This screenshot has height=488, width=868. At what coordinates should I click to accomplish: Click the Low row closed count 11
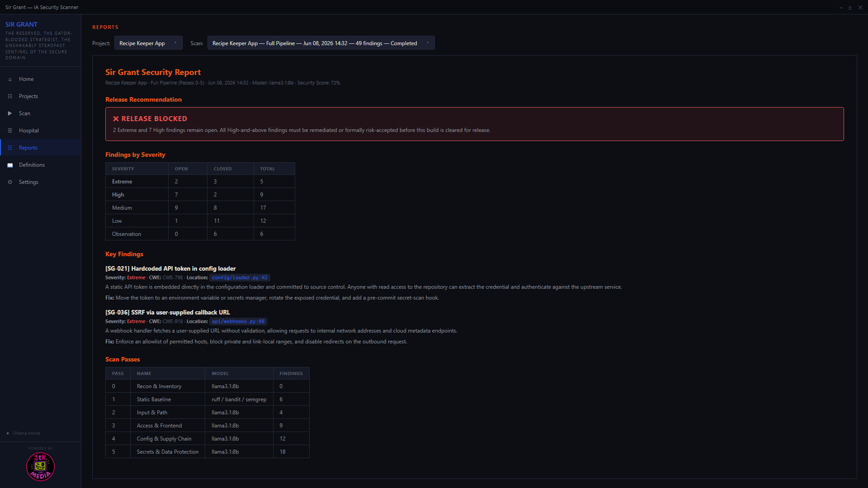[217, 221]
